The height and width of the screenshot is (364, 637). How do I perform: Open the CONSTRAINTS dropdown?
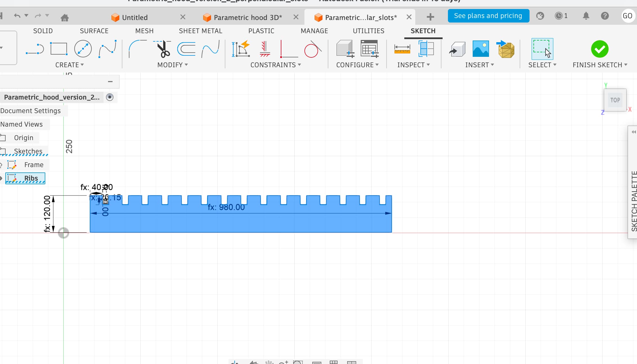(x=275, y=65)
